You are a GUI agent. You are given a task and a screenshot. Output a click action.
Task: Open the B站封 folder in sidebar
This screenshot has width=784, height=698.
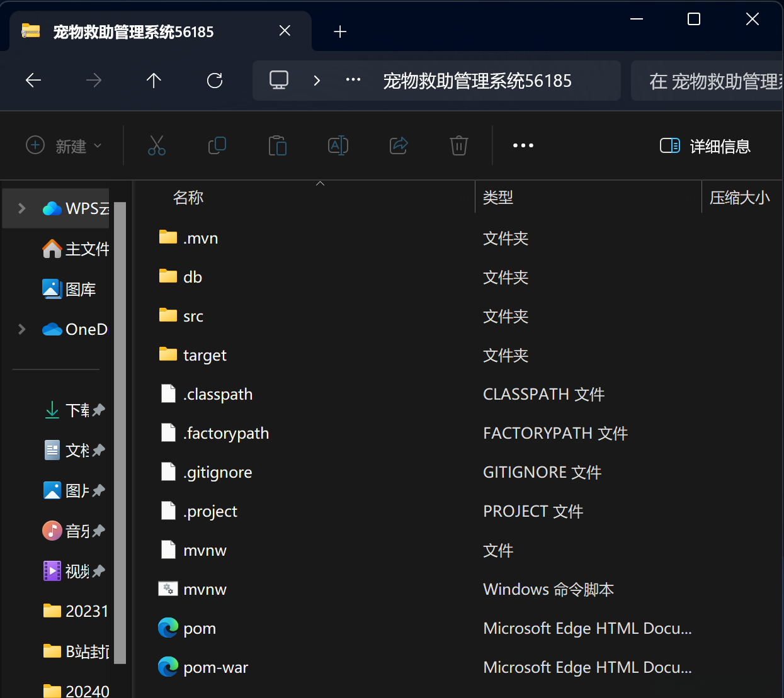click(76, 651)
